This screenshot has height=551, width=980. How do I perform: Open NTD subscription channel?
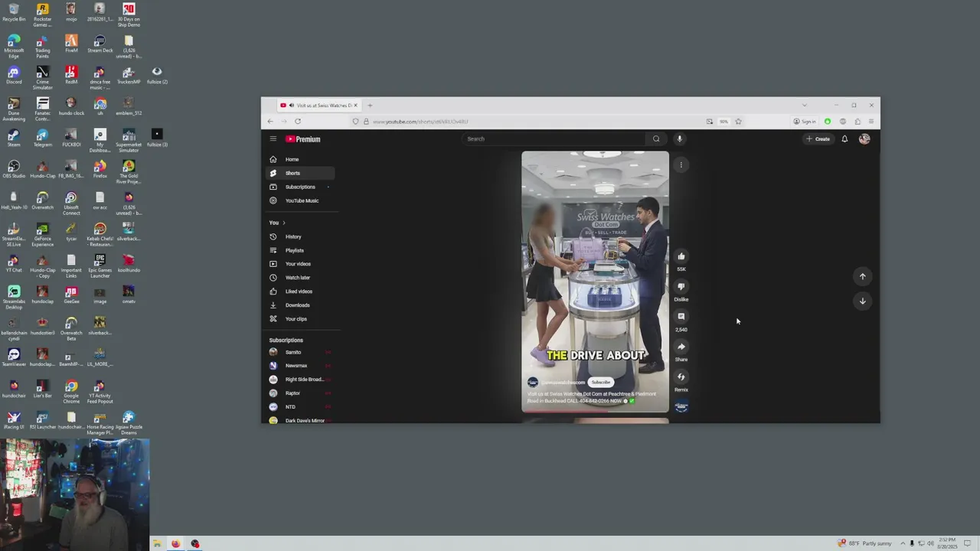[x=300, y=407]
